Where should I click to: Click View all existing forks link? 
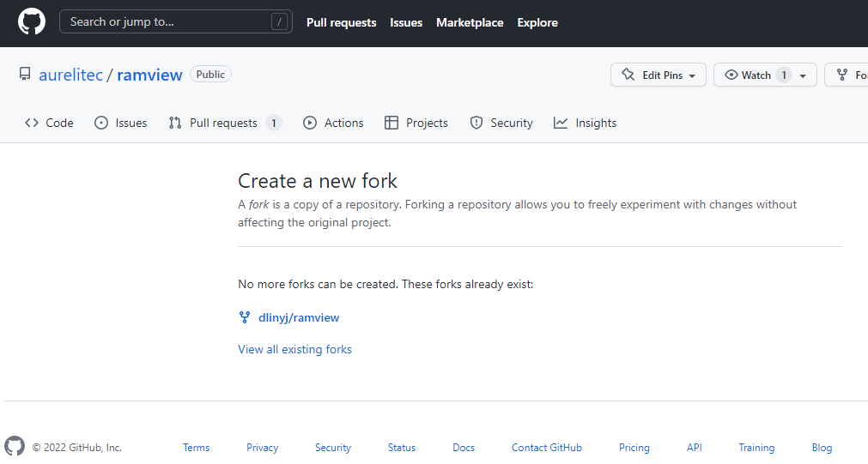click(294, 349)
